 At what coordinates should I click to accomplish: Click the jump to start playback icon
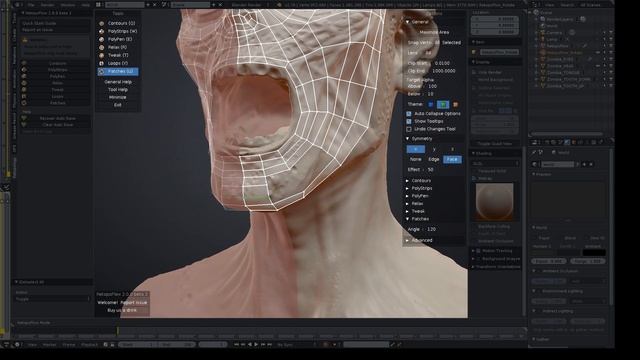(237, 344)
